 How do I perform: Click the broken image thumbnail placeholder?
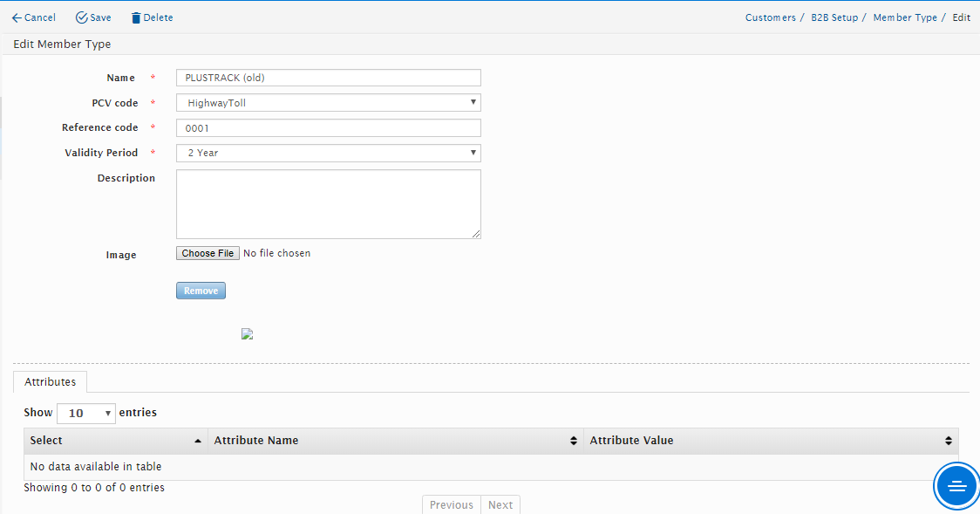pyautogui.click(x=247, y=334)
